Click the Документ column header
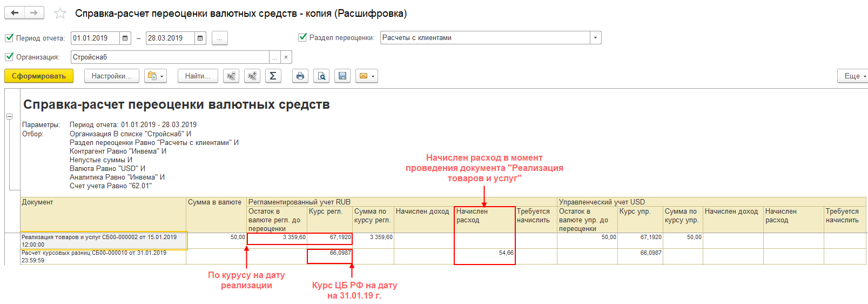Screen dimensions: 868x304 click(103, 215)
